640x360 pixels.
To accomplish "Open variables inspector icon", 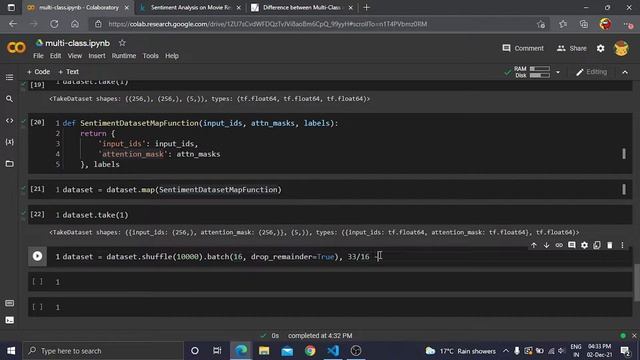I will coord(9,142).
